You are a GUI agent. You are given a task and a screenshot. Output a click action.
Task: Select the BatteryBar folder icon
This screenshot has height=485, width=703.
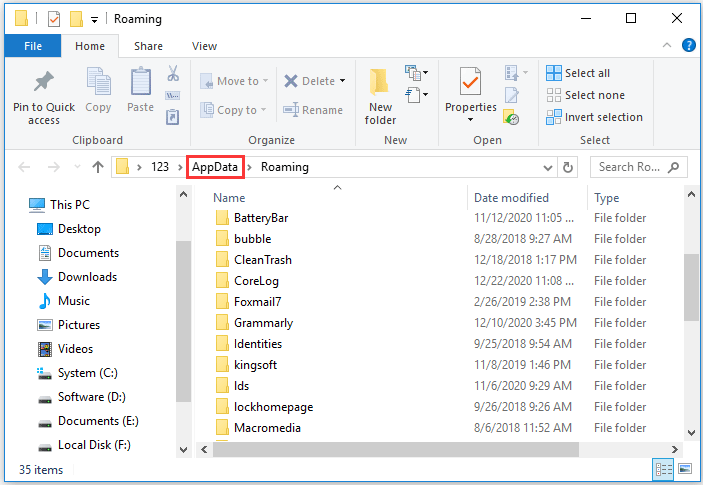(x=222, y=218)
